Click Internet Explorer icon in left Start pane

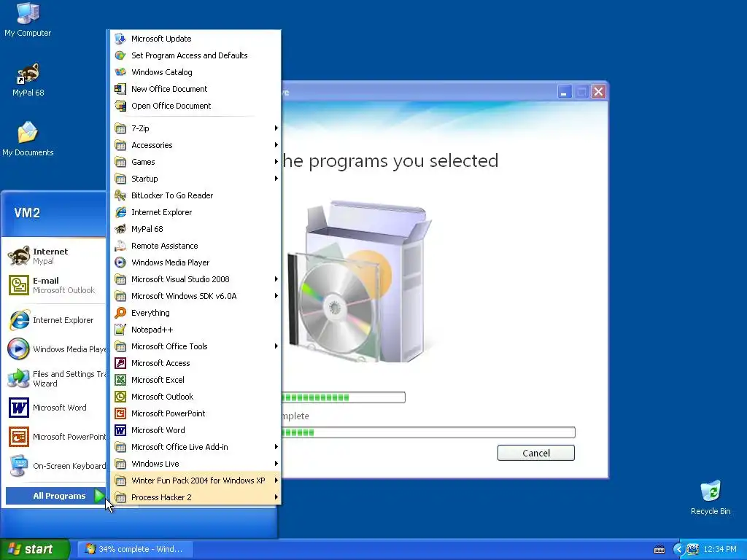[19, 320]
